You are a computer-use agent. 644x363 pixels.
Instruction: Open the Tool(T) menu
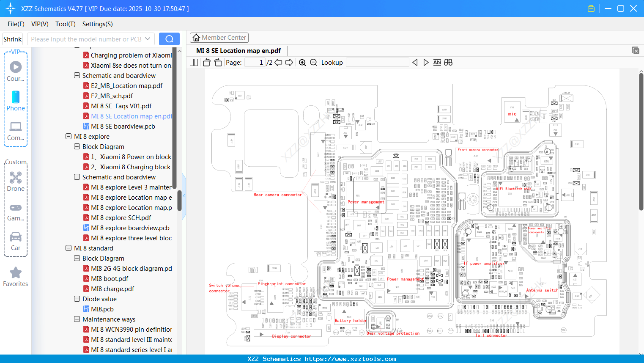click(x=65, y=24)
